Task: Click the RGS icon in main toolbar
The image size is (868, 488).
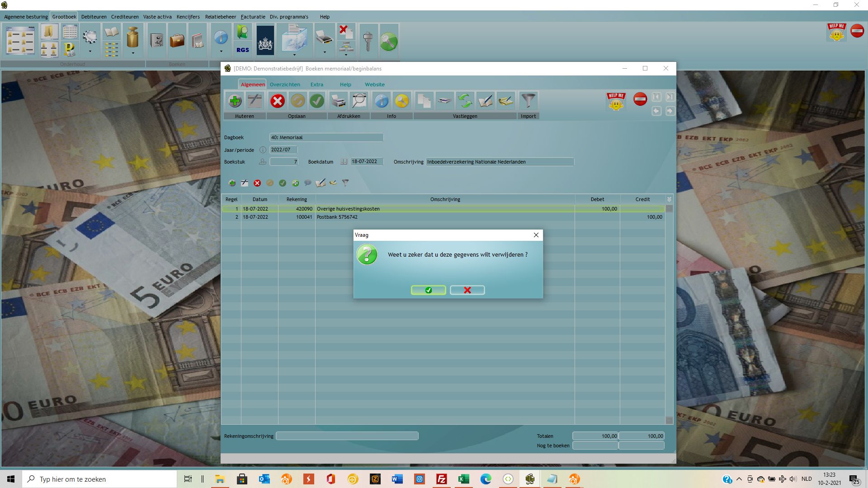Action: (x=243, y=50)
